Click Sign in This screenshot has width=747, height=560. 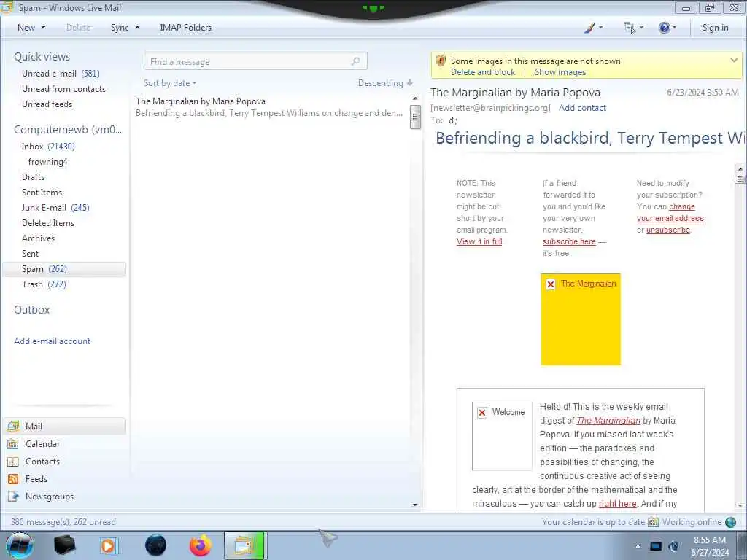click(715, 28)
